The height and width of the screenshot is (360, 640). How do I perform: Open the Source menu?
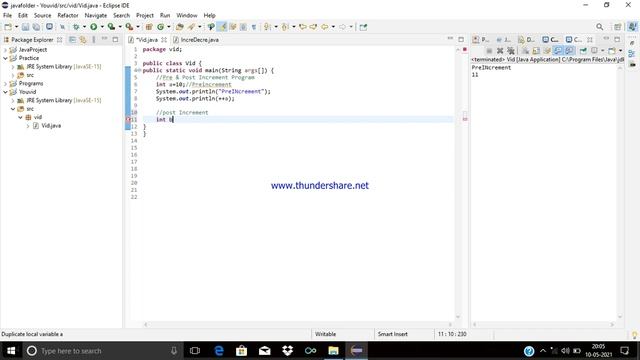pyautogui.click(x=42, y=15)
